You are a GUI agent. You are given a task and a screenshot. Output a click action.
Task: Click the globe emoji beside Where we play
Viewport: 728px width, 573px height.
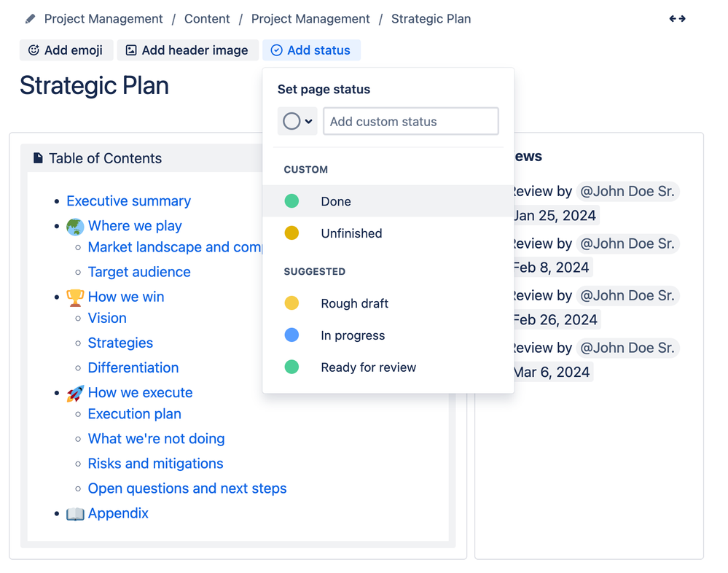tap(75, 227)
